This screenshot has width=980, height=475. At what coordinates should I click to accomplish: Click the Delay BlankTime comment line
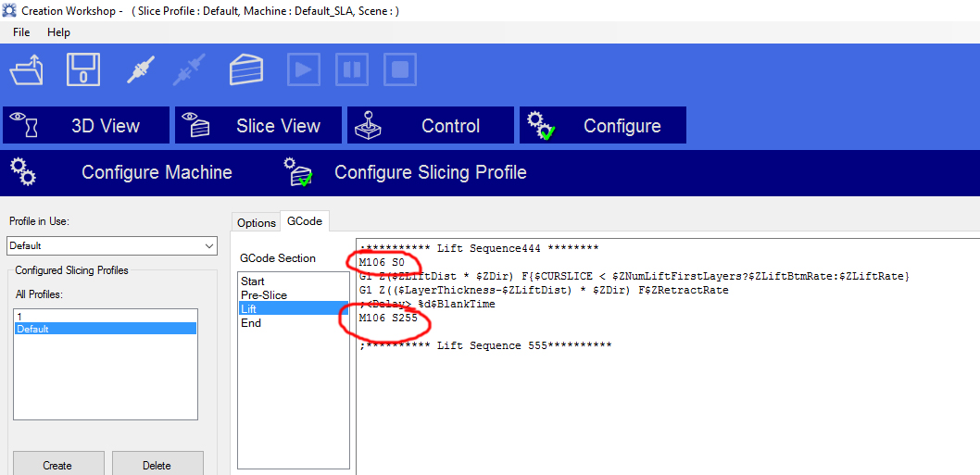(428, 304)
